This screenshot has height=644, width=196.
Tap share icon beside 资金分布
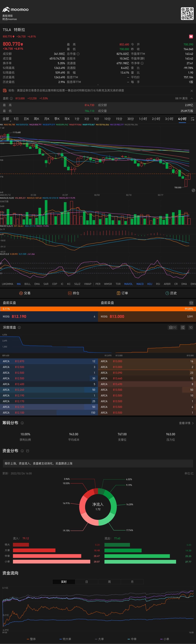[28, 451]
